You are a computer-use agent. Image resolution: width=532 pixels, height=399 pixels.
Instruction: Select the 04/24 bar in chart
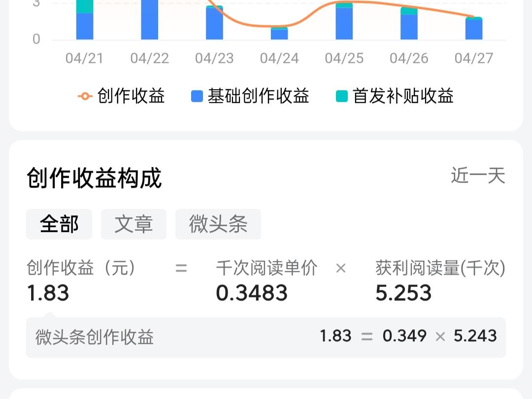tap(279, 33)
